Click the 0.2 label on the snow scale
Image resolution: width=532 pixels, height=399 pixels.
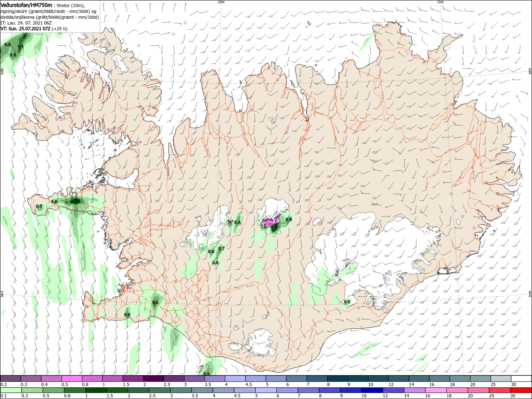3,384
